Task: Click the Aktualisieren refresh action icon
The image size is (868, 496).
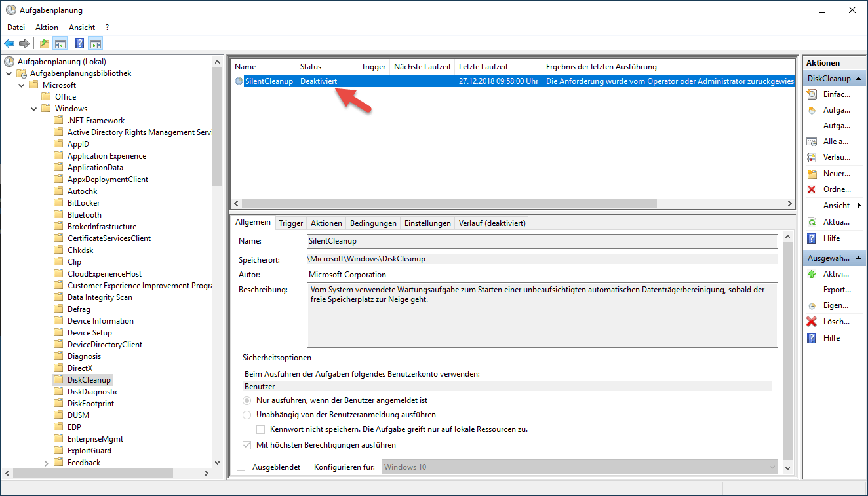Action: 812,222
